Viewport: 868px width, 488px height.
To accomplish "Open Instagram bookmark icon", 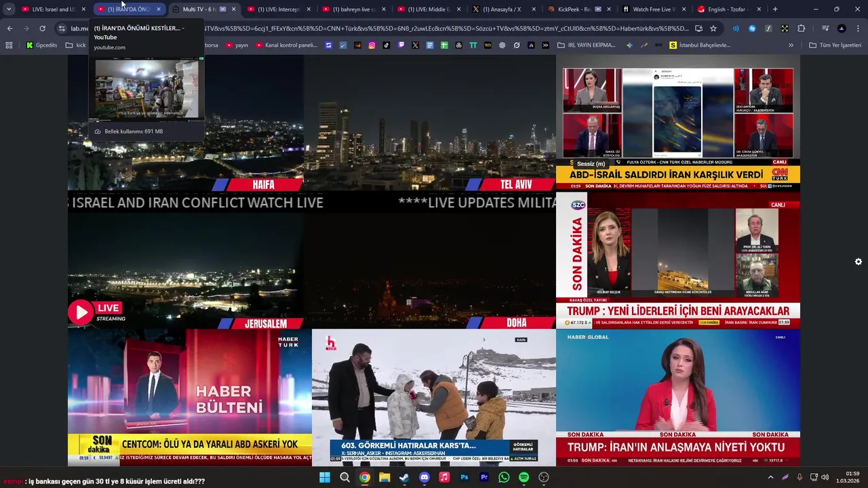I will pos(372,45).
